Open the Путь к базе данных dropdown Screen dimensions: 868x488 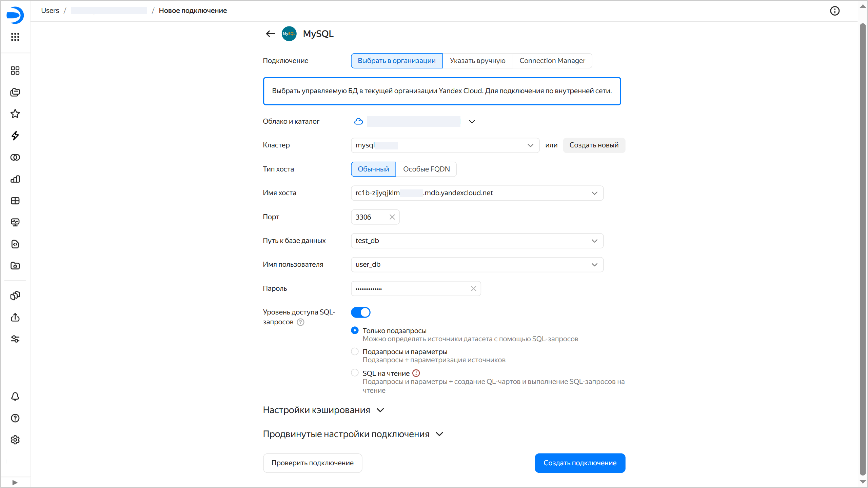click(477, 241)
